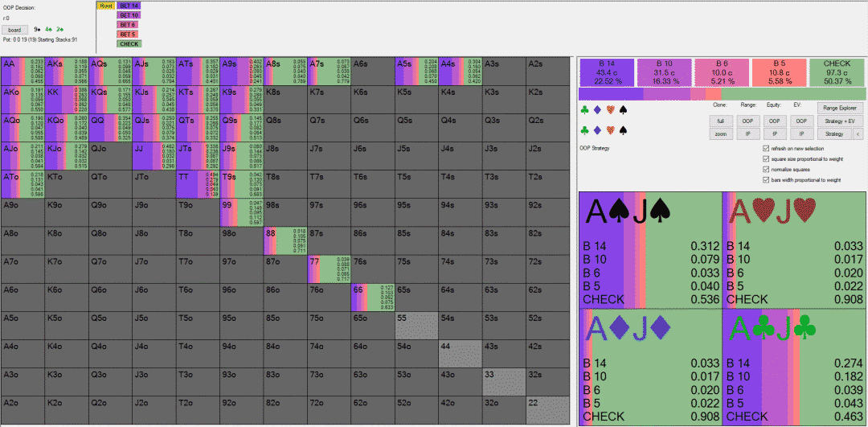Click the blue diamond icon in bottom suit row
Viewport: 868px width, 427px height.
point(597,129)
